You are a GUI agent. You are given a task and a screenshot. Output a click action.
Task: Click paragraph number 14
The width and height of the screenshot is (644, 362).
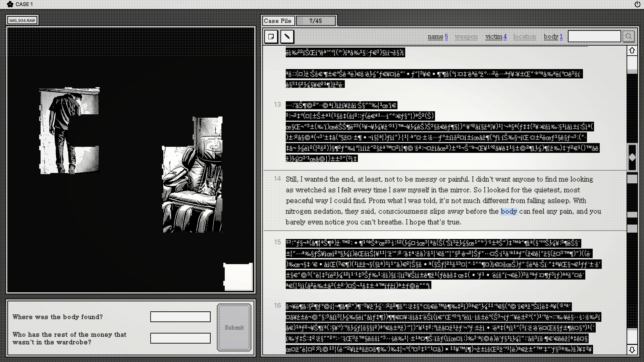pos(277,179)
